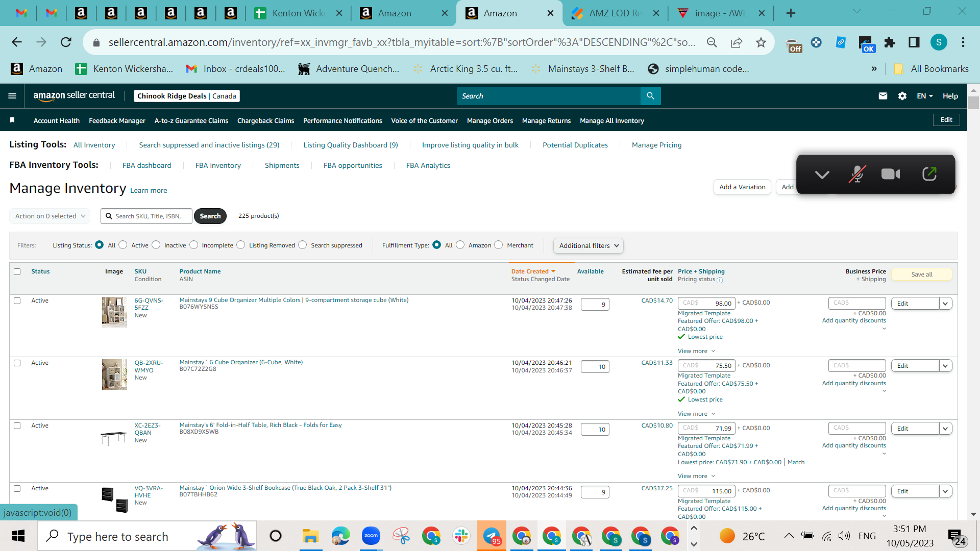The image size is (980, 551).
Task: Open Telegram from the taskbar
Action: coord(492,536)
